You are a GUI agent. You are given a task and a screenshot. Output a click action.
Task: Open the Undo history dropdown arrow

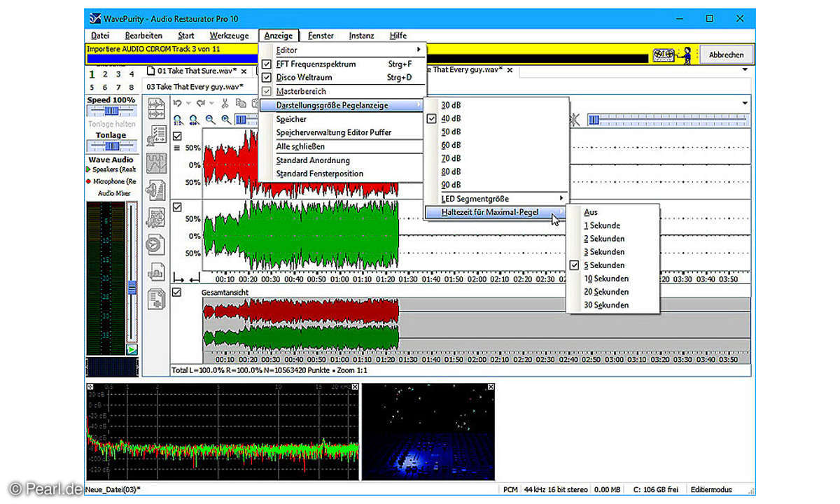(189, 104)
